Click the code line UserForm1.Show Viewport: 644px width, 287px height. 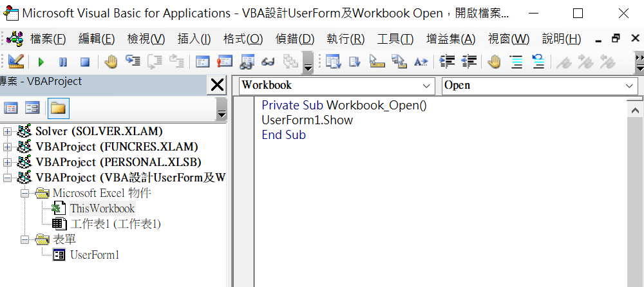point(307,120)
